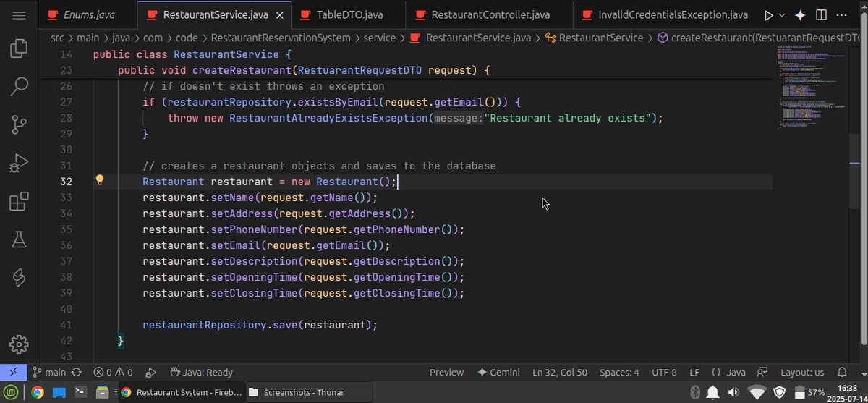Click the Preview status bar item

tap(446, 372)
